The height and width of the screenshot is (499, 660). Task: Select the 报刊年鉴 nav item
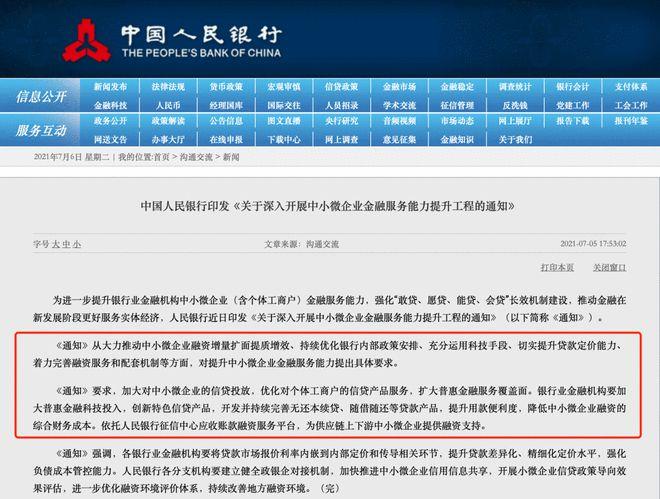631,121
